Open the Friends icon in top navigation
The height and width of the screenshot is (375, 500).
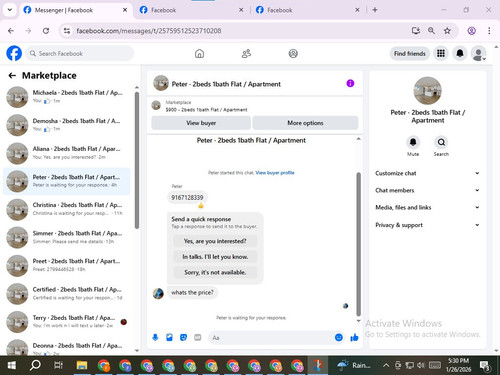coord(246,53)
